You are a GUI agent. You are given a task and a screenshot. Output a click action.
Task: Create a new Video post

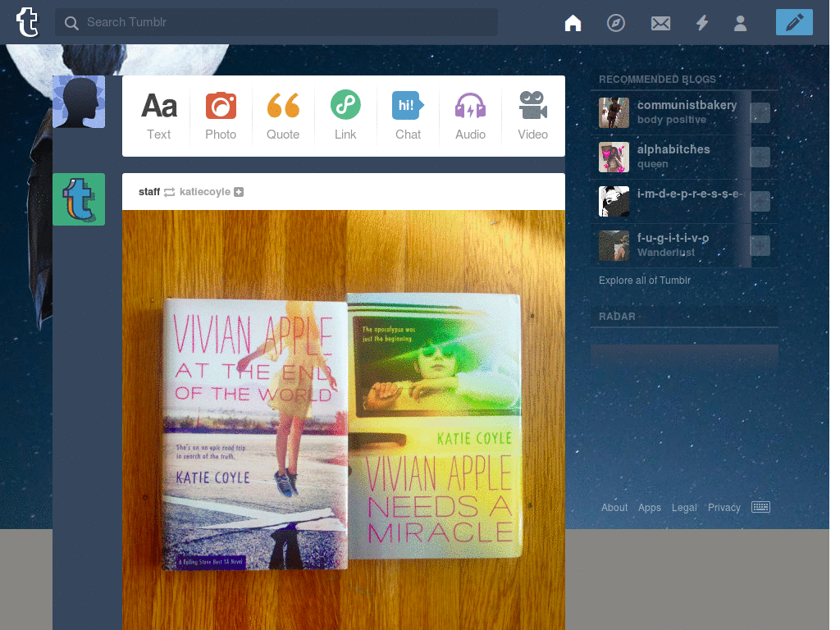click(x=532, y=116)
